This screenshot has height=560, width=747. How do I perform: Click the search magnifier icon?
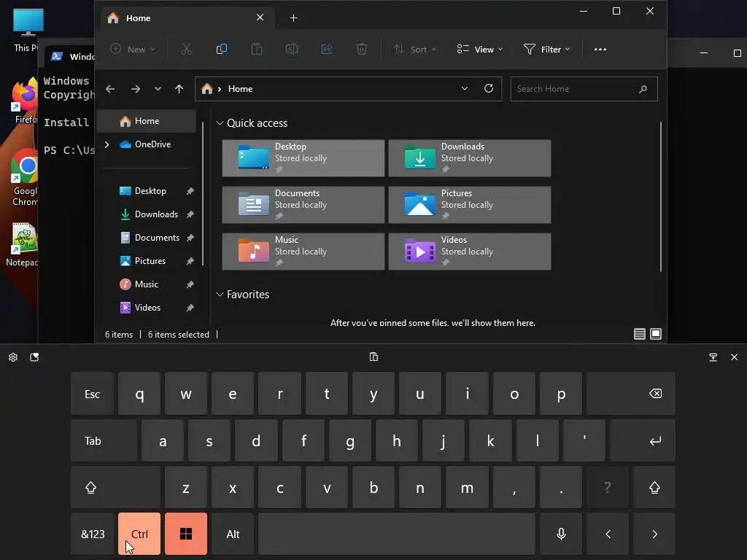pos(643,89)
